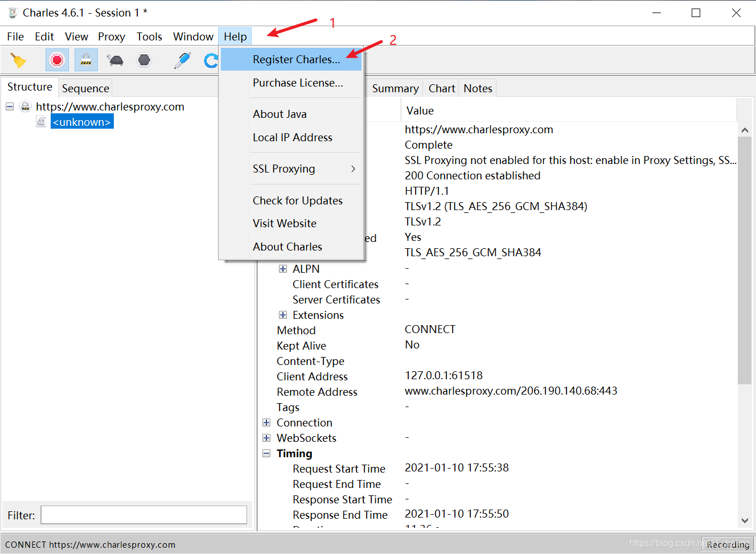Switch to the Structure tab
The width and height of the screenshot is (756, 554).
point(30,87)
